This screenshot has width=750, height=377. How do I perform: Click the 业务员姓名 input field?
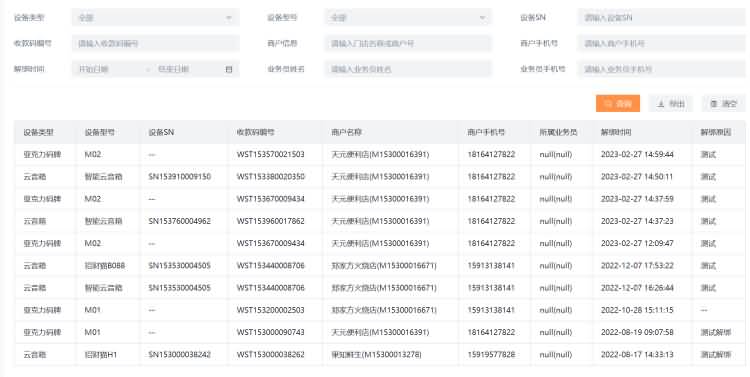click(x=408, y=69)
